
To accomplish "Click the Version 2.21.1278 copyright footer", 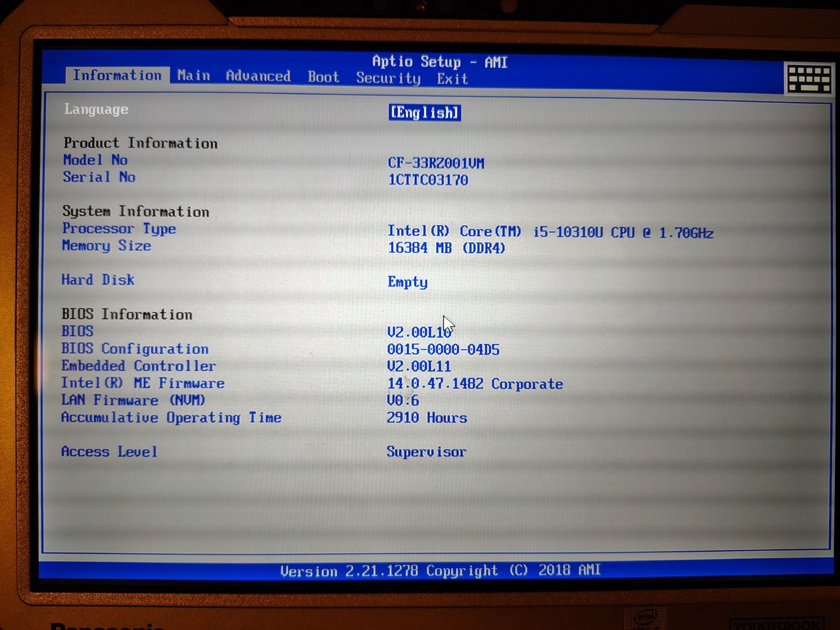I will [440, 571].
